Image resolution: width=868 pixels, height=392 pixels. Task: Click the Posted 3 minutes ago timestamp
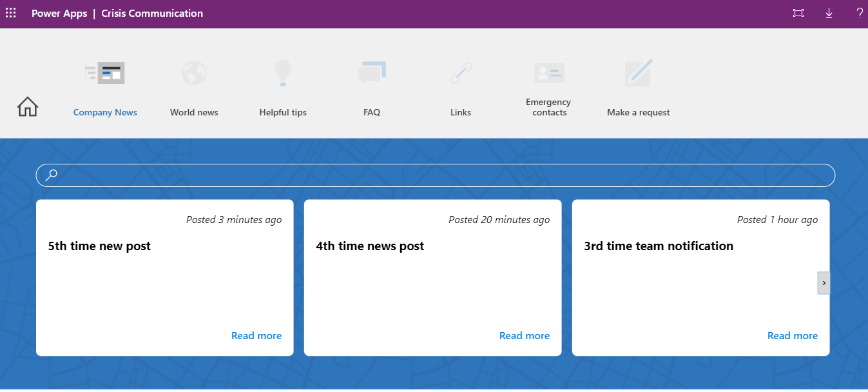pos(234,220)
